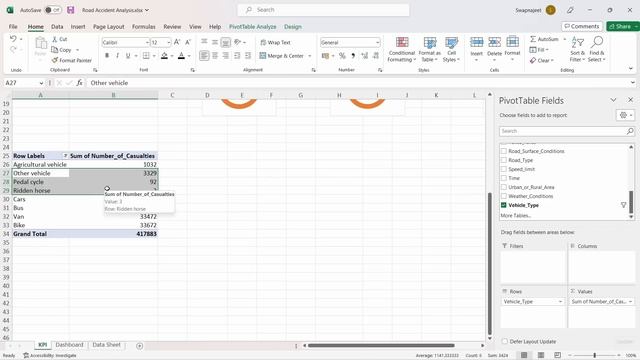
Task: Click the zoom slider in status bar
Action: pos(594,356)
